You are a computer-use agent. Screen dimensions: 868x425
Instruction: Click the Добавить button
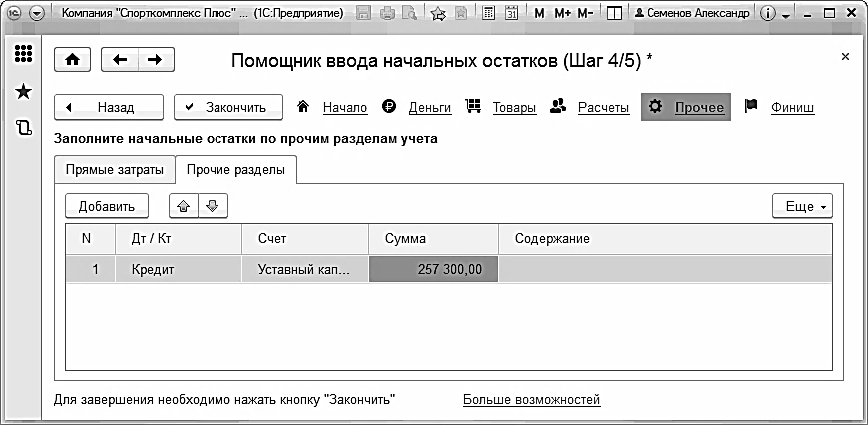[x=106, y=207]
